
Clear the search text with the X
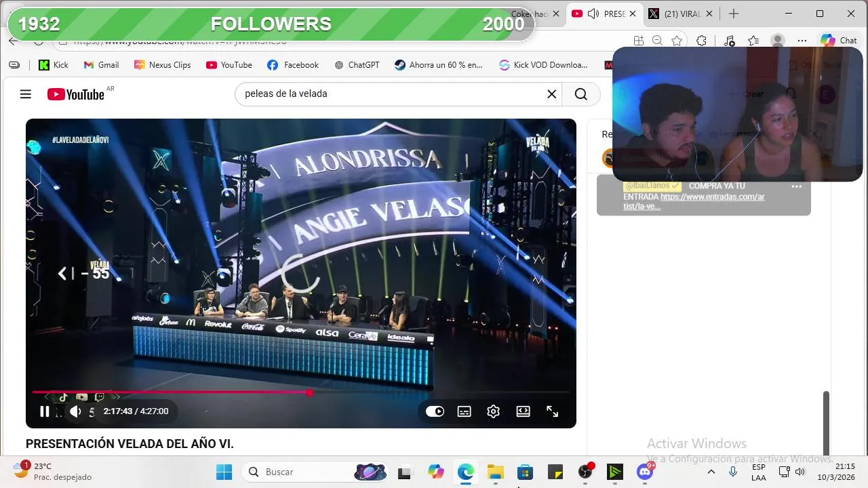[x=552, y=94]
